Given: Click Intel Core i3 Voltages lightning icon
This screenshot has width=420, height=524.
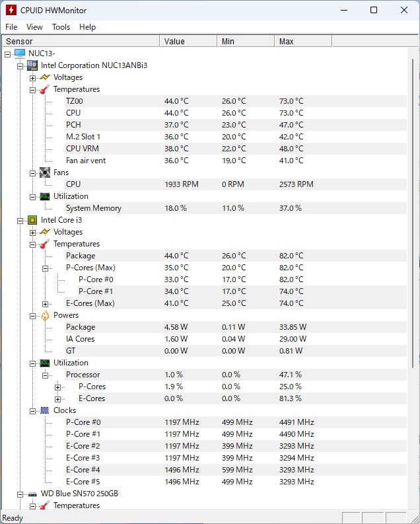Looking at the screenshot, I should point(45,232).
